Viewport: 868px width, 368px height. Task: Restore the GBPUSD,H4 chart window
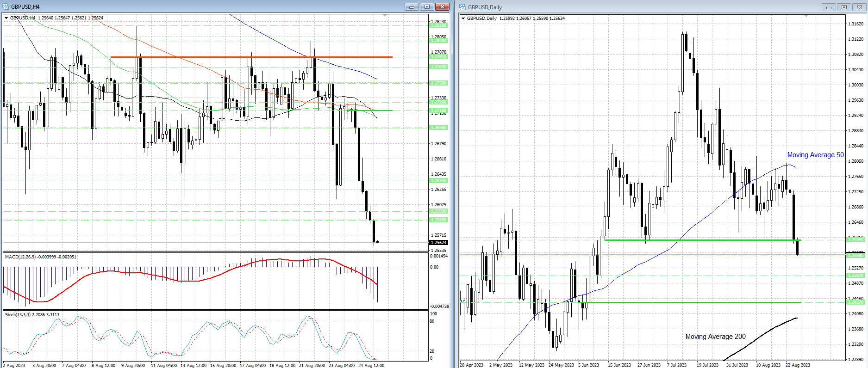click(x=427, y=7)
